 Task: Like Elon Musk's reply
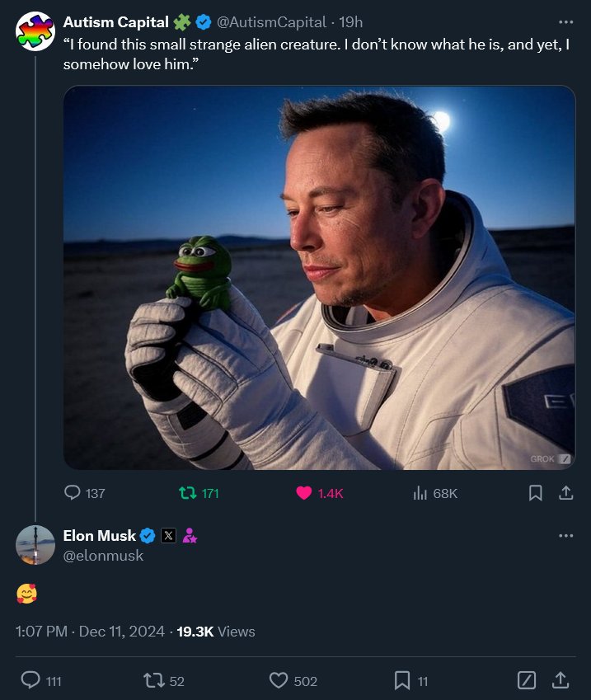coord(293,681)
